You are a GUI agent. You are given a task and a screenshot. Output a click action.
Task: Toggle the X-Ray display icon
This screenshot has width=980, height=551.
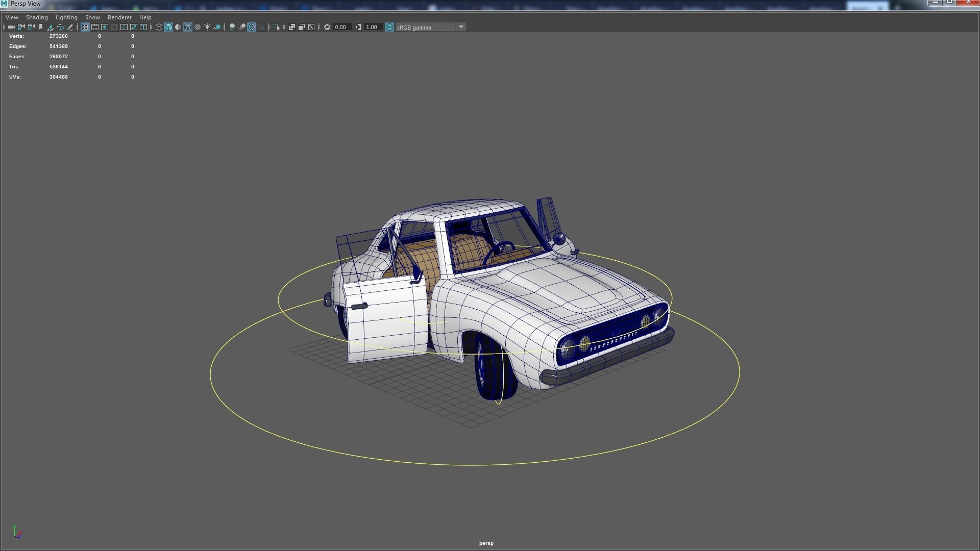pos(292,27)
